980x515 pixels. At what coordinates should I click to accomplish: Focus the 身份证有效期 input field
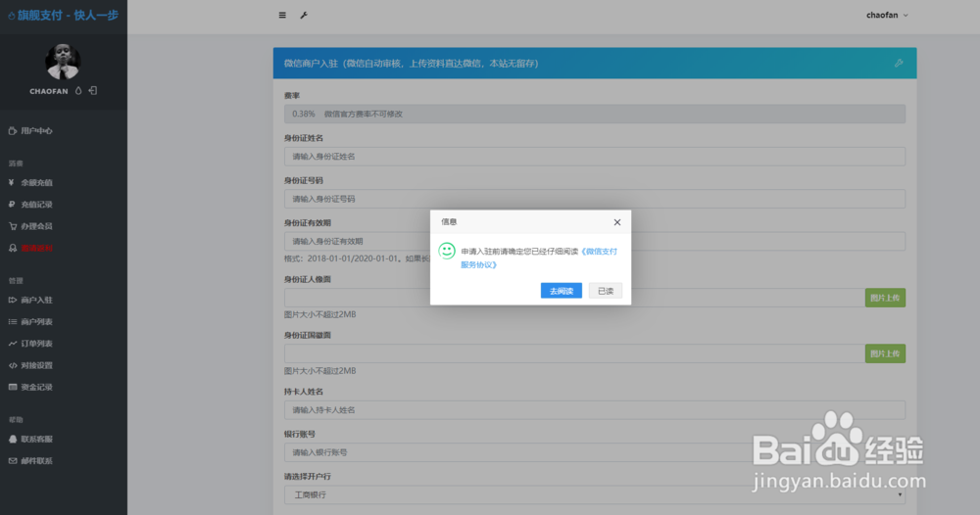(595, 242)
